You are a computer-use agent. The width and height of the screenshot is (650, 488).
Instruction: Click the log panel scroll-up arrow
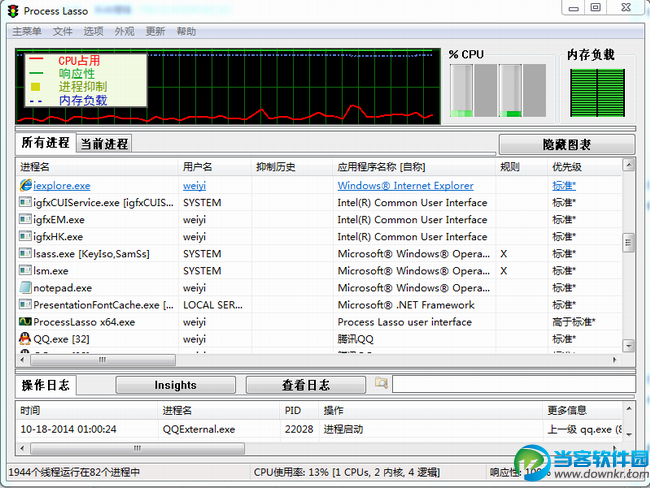pos(629,408)
